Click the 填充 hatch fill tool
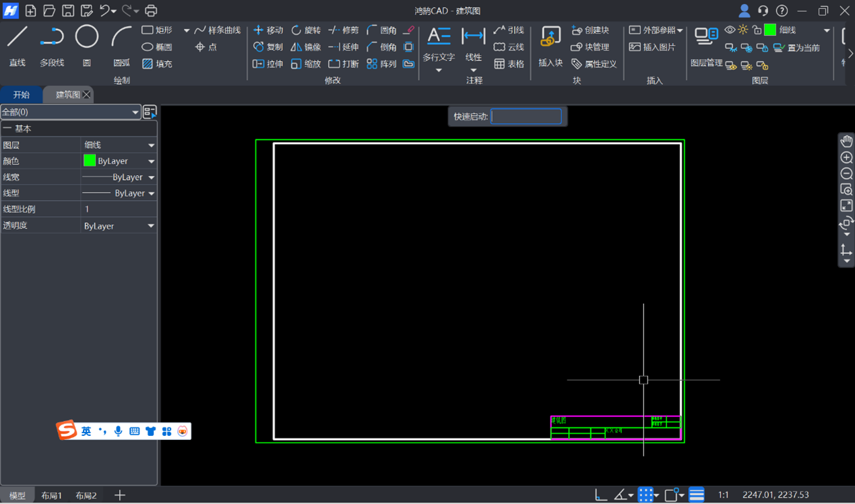This screenshot has height=504, width=855. pos(156,64)
